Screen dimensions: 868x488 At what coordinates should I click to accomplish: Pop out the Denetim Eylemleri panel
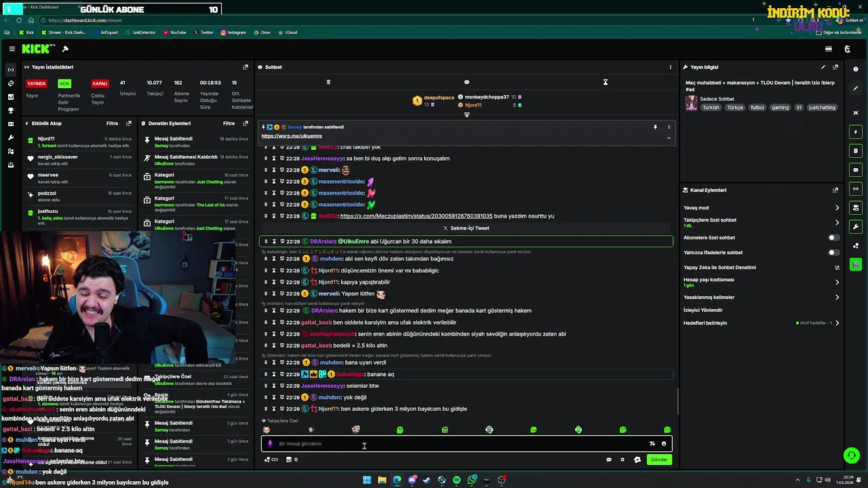coord(245,123)
